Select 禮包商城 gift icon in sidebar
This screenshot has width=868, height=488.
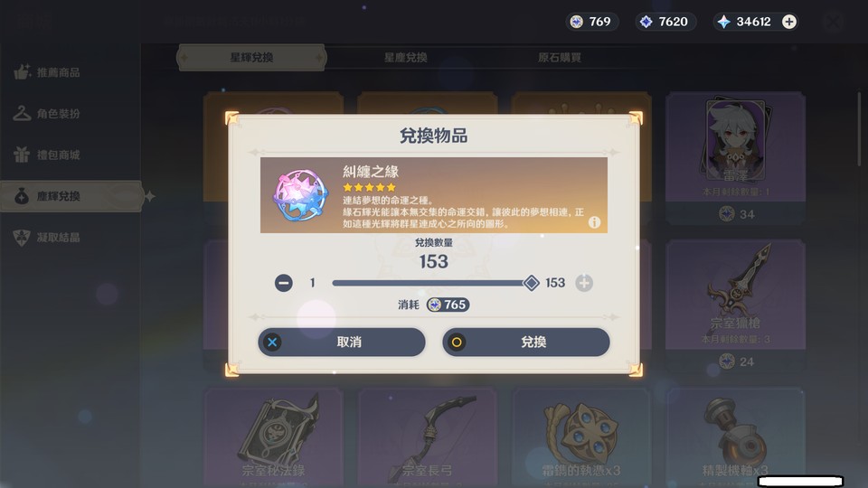22,155
